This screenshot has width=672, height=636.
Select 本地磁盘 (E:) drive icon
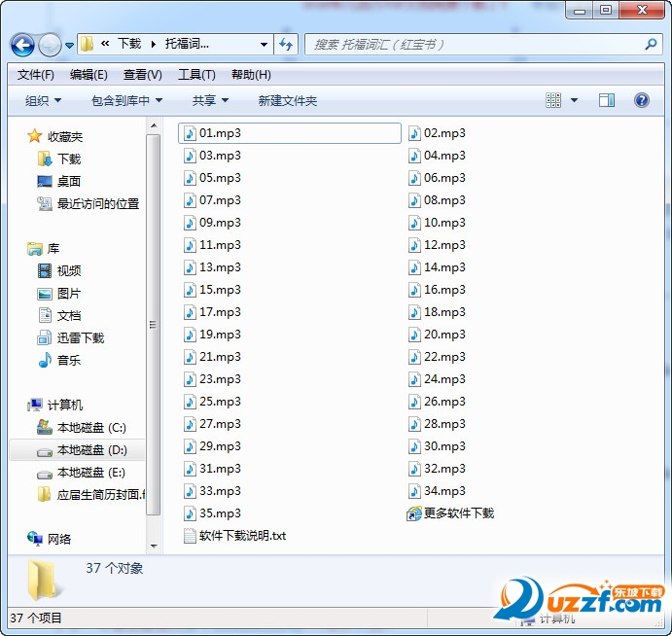(45, 475)
